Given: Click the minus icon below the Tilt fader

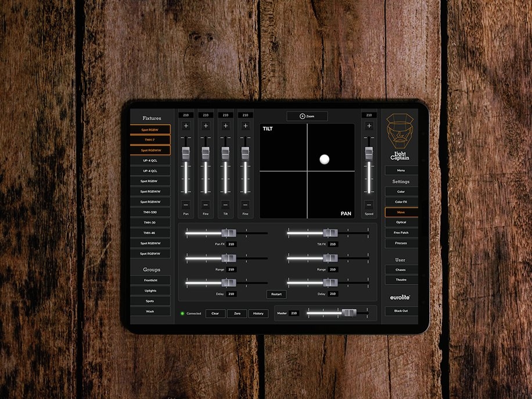Looking at the screenshot, I should click(x=225, y=204).
